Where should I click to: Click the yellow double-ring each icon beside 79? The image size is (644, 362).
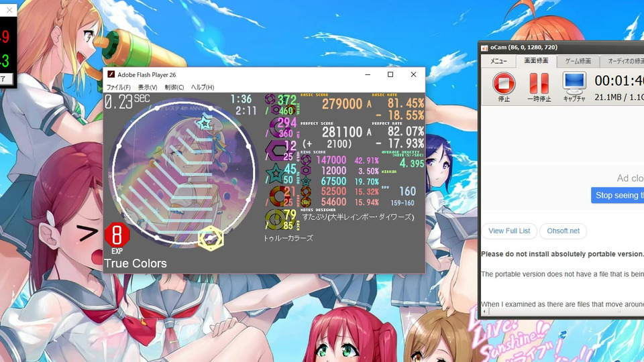(274, 219)
